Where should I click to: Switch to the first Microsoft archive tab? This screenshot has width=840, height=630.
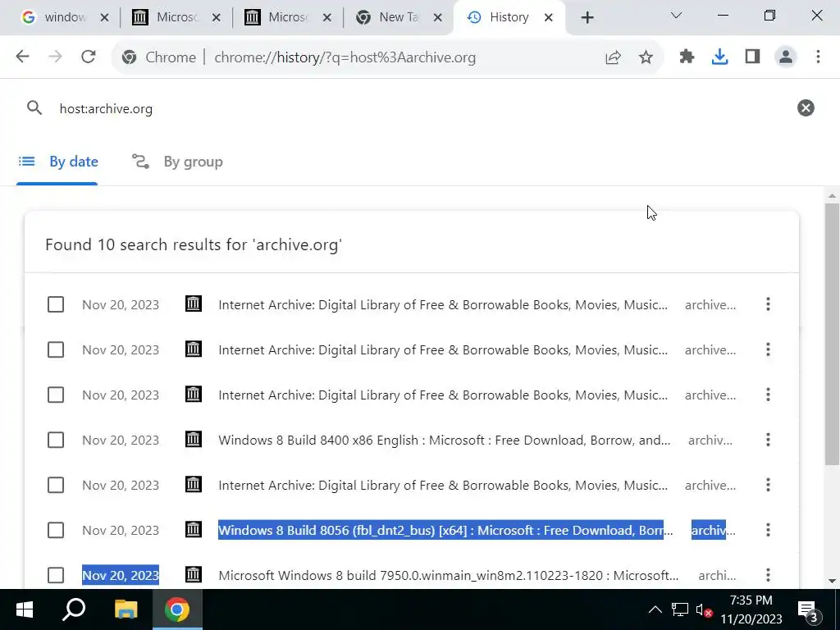point(177,18)
